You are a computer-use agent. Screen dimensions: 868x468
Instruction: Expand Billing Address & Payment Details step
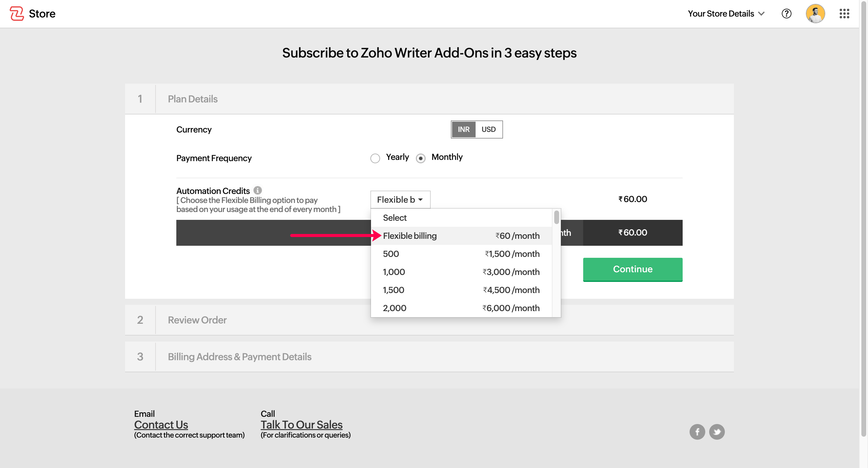(x=429, y=357)
